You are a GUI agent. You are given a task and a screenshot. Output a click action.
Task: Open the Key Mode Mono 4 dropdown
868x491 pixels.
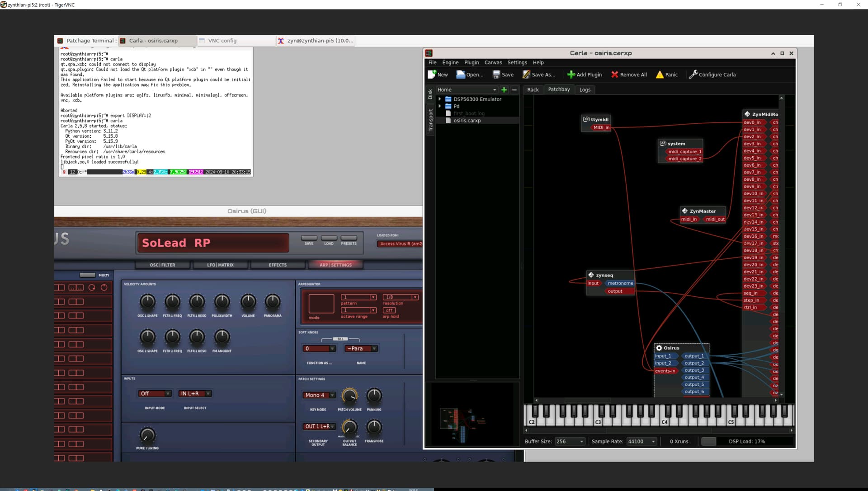(319, 395)
